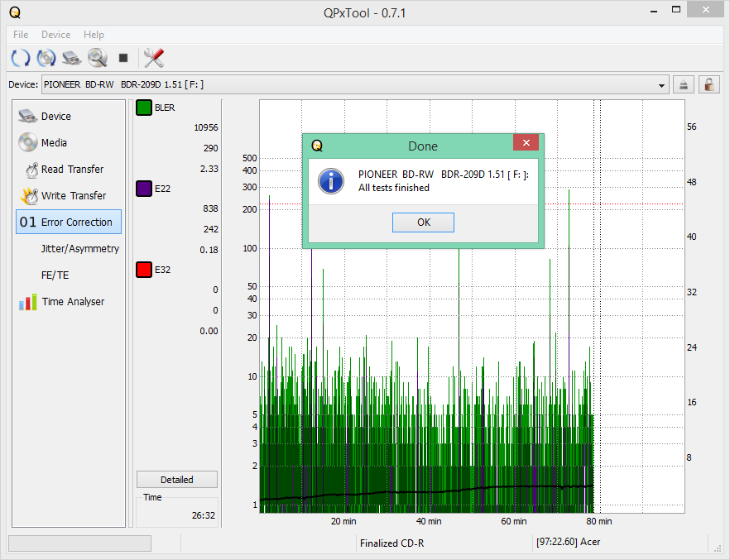The image size is (730, 560).
Task: Click the red E32 color swatch
Action: (x=144, y=270)
